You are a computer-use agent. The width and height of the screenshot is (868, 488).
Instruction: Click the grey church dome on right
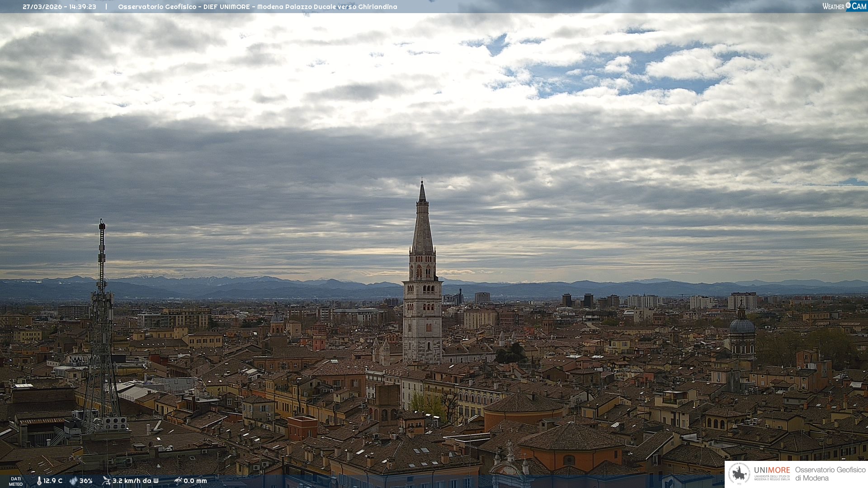point(742,325)
